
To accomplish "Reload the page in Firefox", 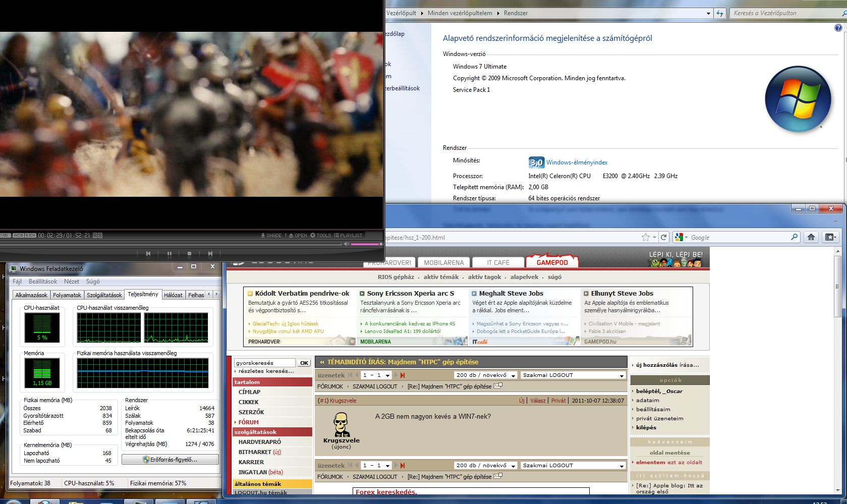I will 664,237.
